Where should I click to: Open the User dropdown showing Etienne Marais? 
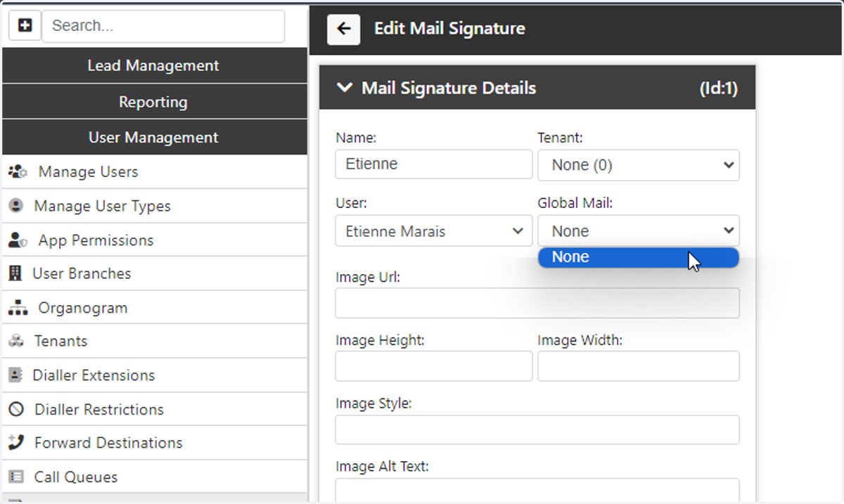[434, 231]
